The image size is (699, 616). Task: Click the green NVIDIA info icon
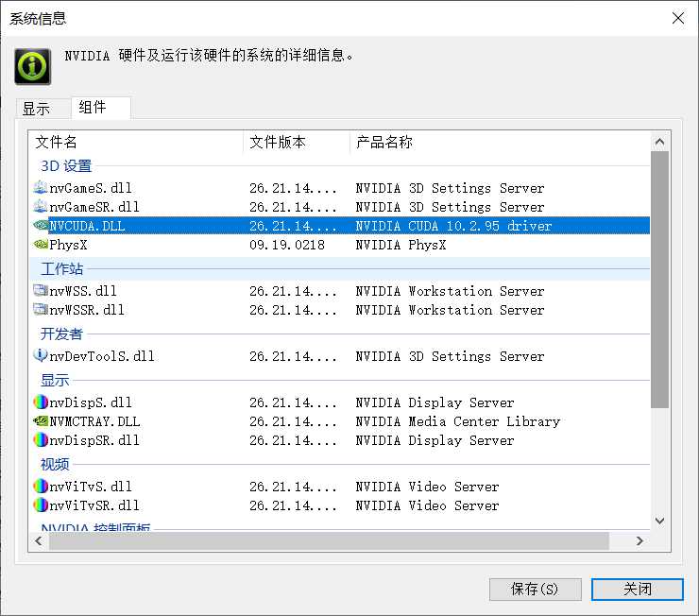click(x=32, y=67)
